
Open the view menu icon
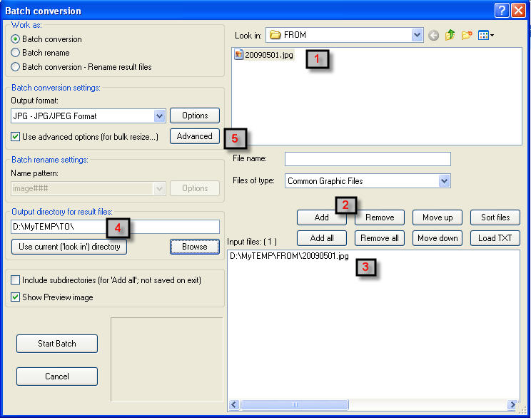click(x=486, y=35)
